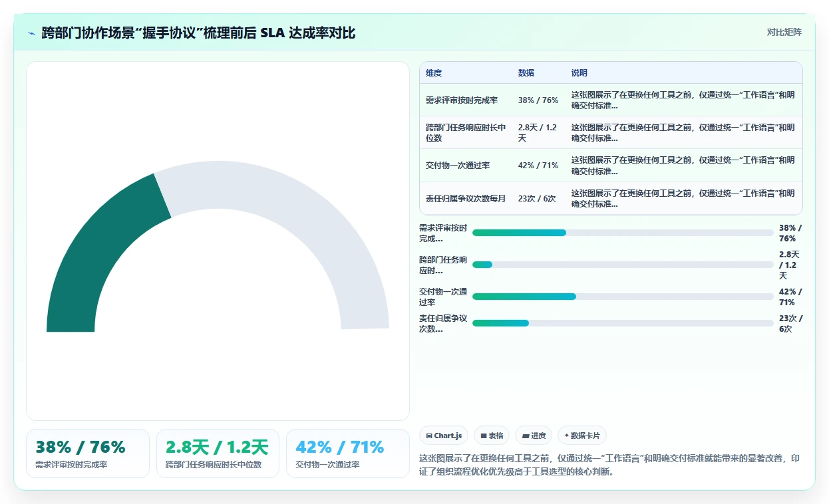Screen dimensions: 829x504
Task: Open the 2.8天 / 1.2天 summary card
Action: [218, 453]
